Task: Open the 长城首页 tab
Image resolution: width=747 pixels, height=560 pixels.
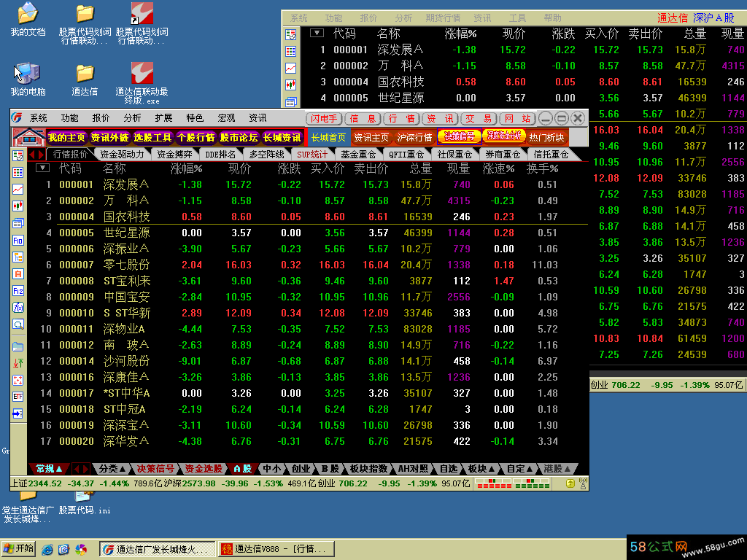Action: pyautogui.click(x=328, y=138)
